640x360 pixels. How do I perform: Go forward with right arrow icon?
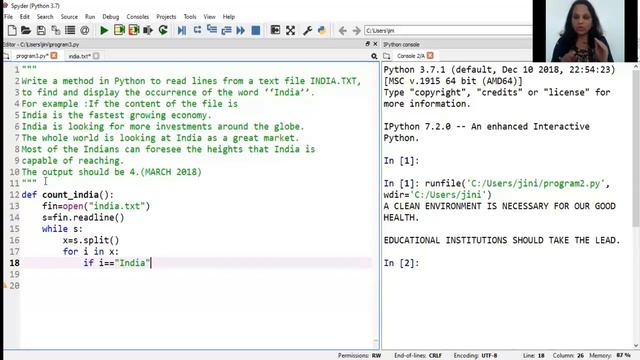356,31
